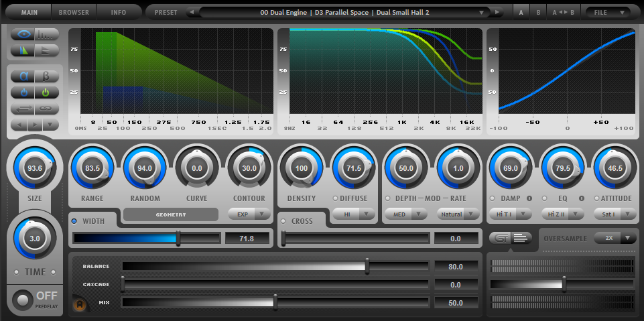Select the alpha engine icon

23,76
